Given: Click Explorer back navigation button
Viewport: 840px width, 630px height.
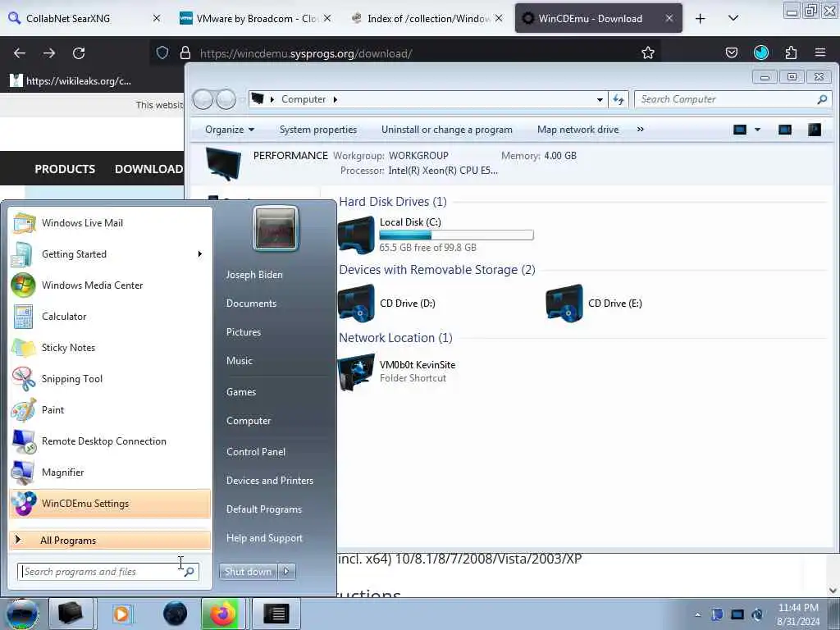Looking at the screenshot, I should click(203, 99).
